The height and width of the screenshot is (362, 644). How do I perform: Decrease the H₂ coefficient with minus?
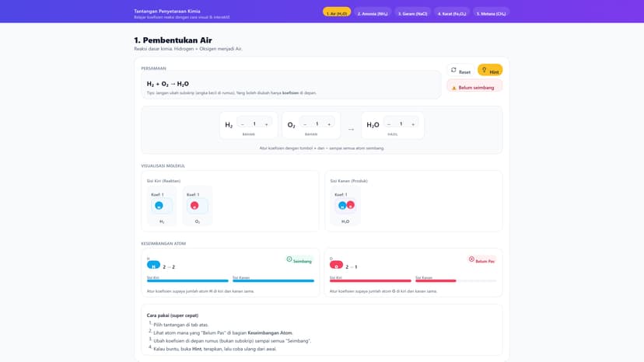(243, 124)
